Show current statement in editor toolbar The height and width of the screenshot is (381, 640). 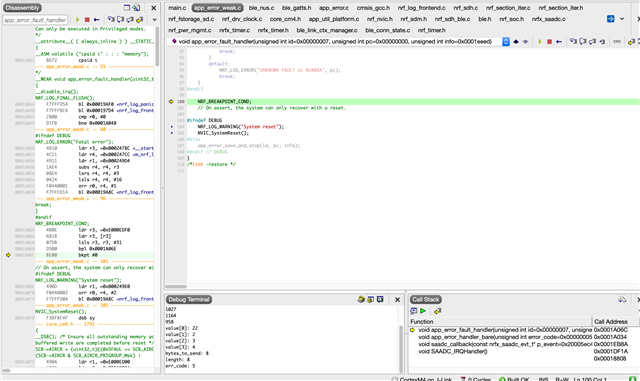pos(631,42)
